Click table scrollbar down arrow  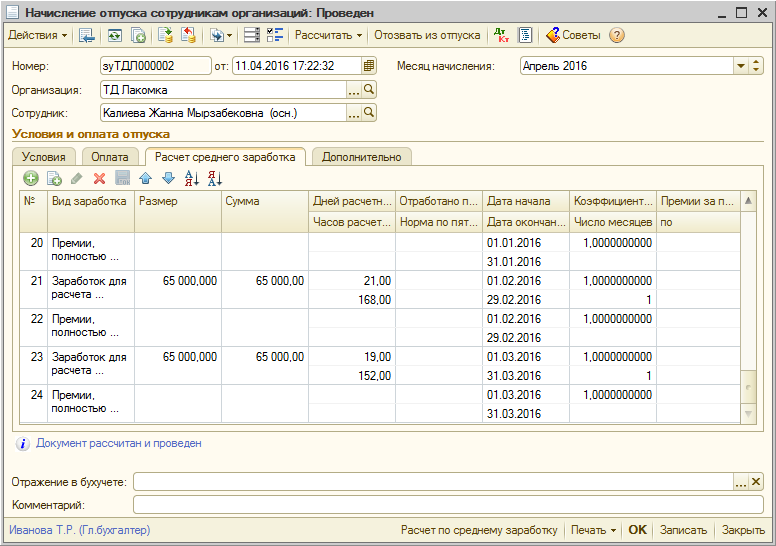748,413
